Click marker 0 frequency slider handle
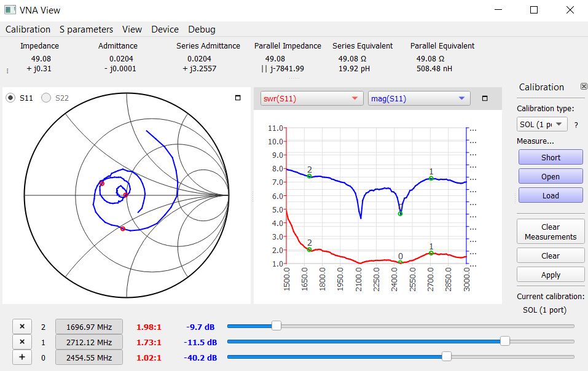This screenshot has height=371, width=588. [447, 356]
